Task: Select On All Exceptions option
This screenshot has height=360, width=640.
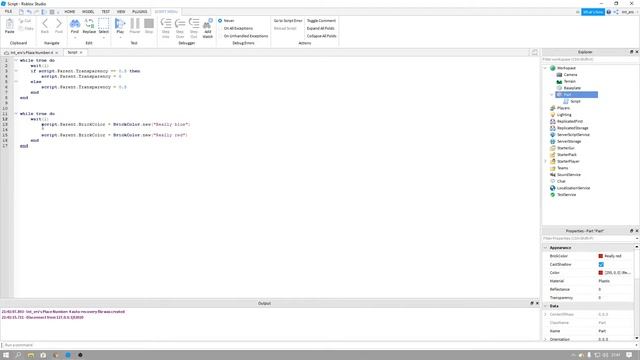Action: pyautogui.click(x=236, y=29)
